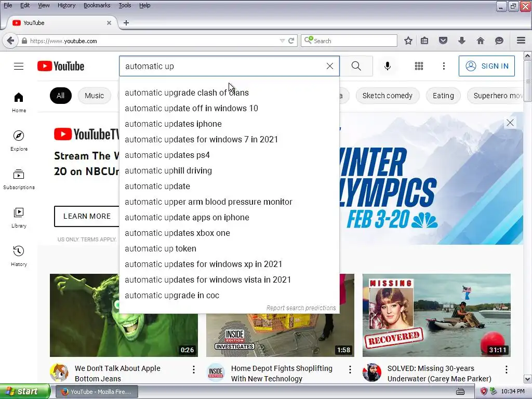Click the YouTube logo
Screen dimensions: 532x399
tap(61, 66)
